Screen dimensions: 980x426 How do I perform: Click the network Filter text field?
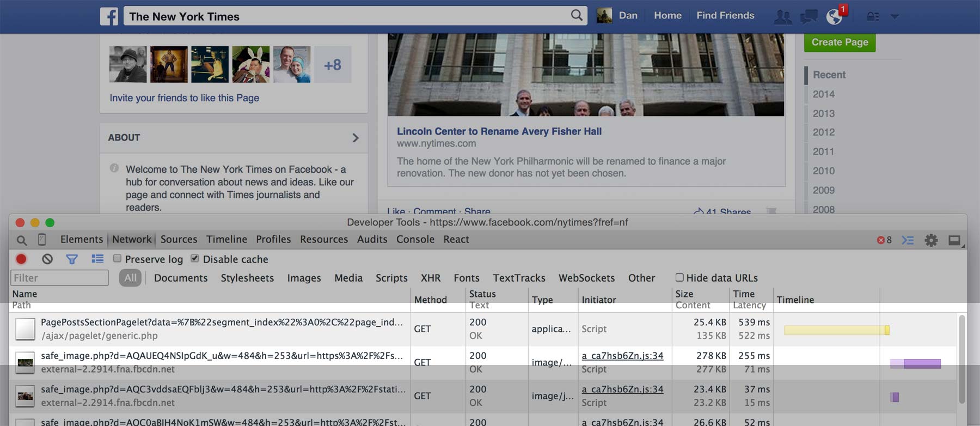[x=59, y=278]
